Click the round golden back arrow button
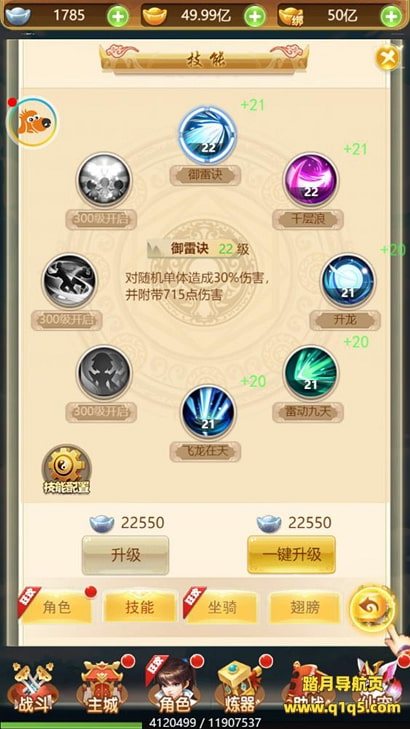The width and height of the screenshot is (410, 729). pyautogui.click(x=372, y=608)
